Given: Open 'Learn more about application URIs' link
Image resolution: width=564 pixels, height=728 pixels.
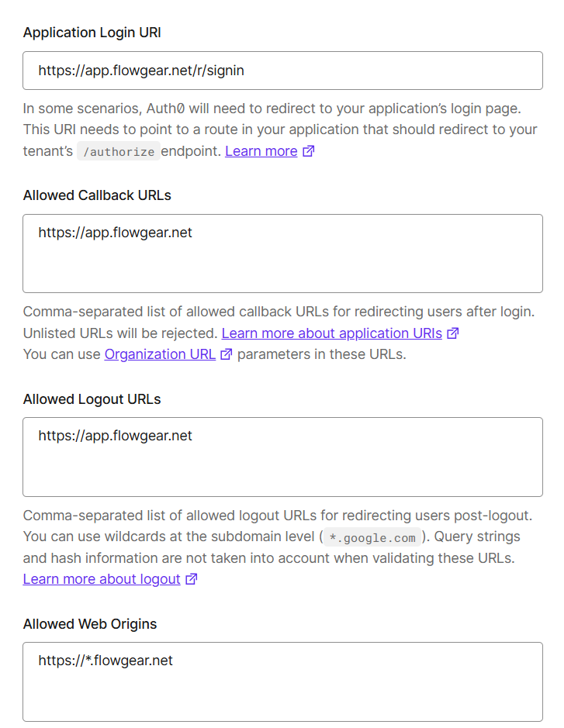Looking at the screenshot, I should pos(331,334).
